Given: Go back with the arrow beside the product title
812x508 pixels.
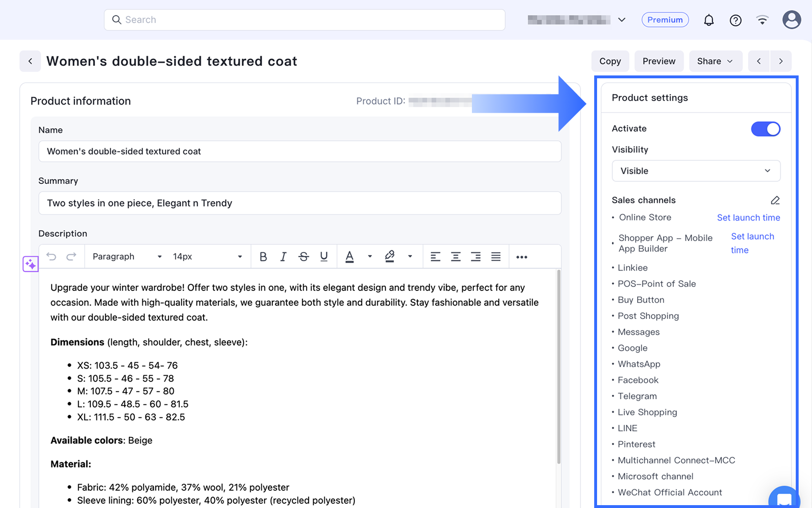Looking at the screenshot, I should [30, 61].
